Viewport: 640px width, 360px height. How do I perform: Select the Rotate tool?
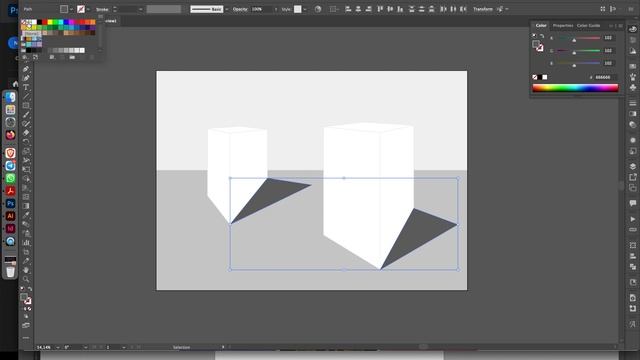coord(26,142)
